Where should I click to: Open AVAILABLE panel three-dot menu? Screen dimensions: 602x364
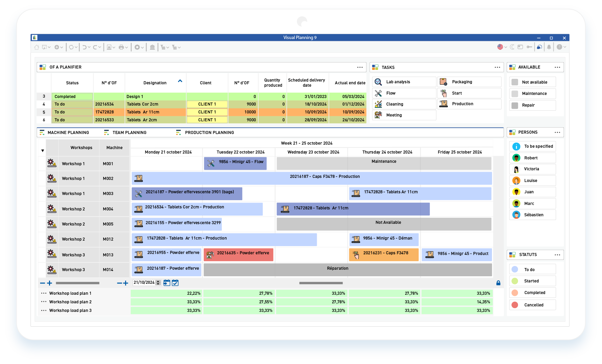557,67
